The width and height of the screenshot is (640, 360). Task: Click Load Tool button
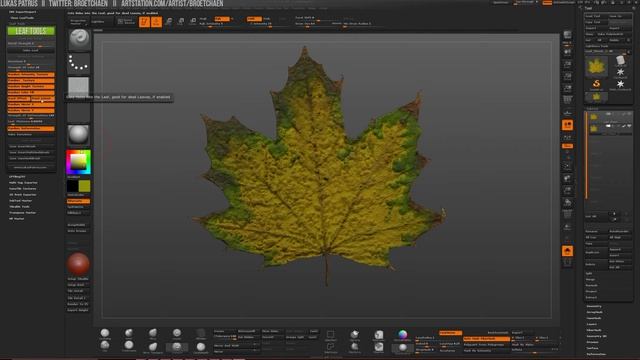[x=596, y=16]
